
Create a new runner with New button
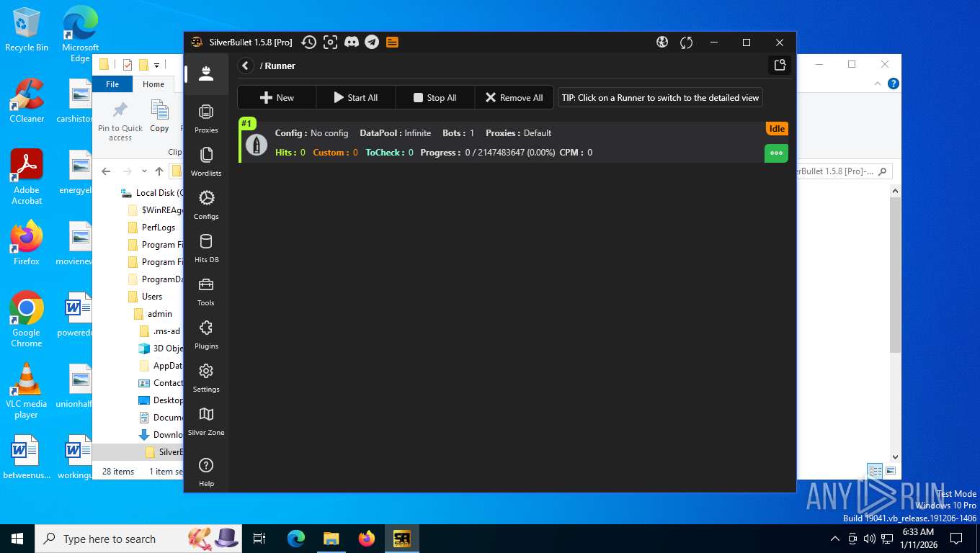277,98
